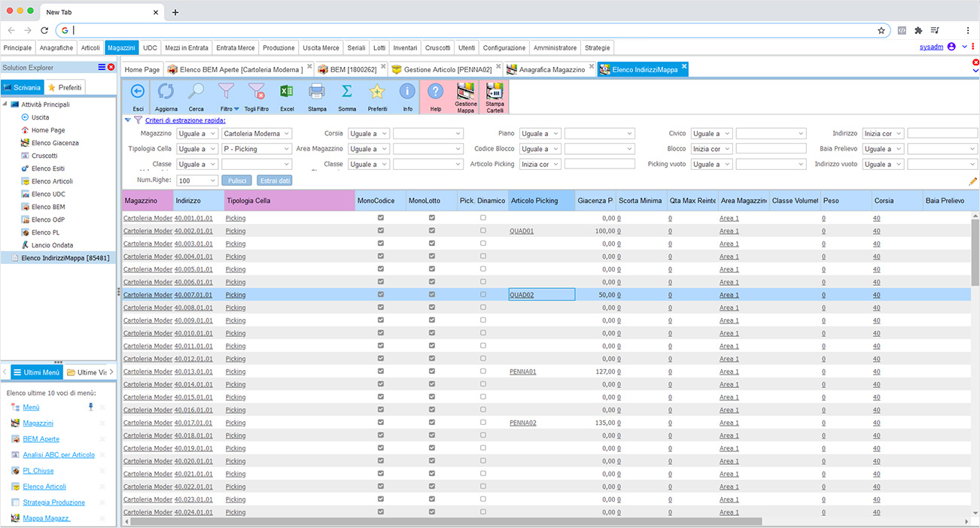This screenshot has height=528, width=980.
Task: Click the edit pencil icon above the grid
Action: click(x=972, y=181)
